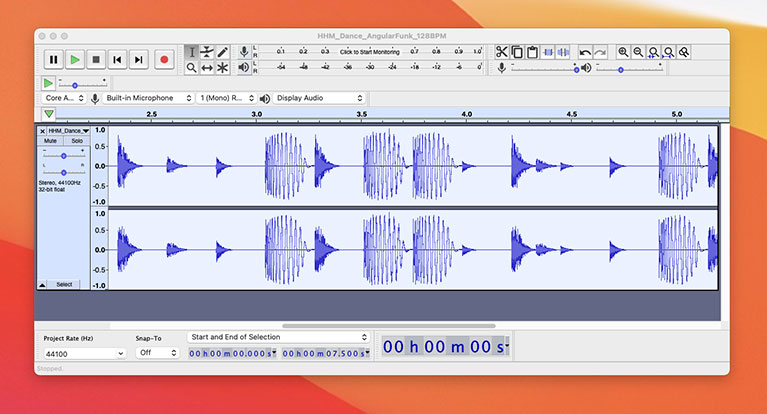Choose the Time Shift tool
Screen dimensions: 767x414
[207, 68]
